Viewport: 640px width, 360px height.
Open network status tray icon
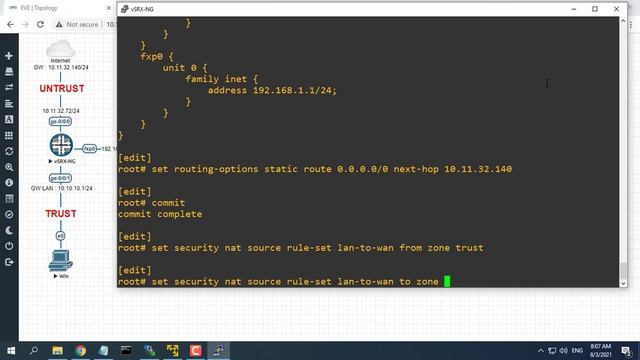[x=552, y=351]
